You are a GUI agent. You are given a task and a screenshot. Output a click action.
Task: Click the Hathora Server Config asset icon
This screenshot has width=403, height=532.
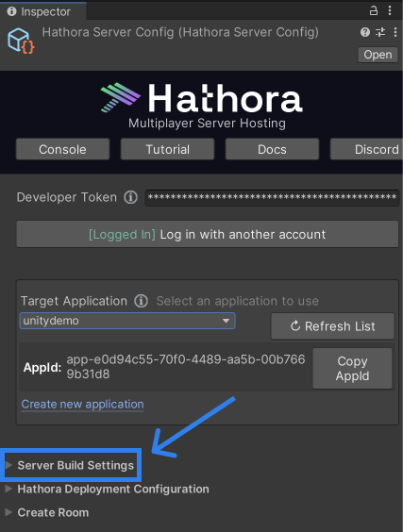(x=21, y=41)
